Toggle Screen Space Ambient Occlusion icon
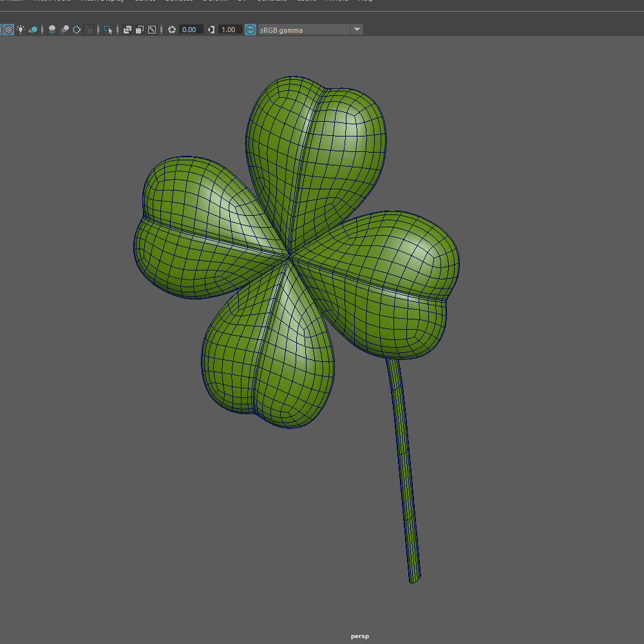Viewport: 644px width, 644px height. (52, 30)
